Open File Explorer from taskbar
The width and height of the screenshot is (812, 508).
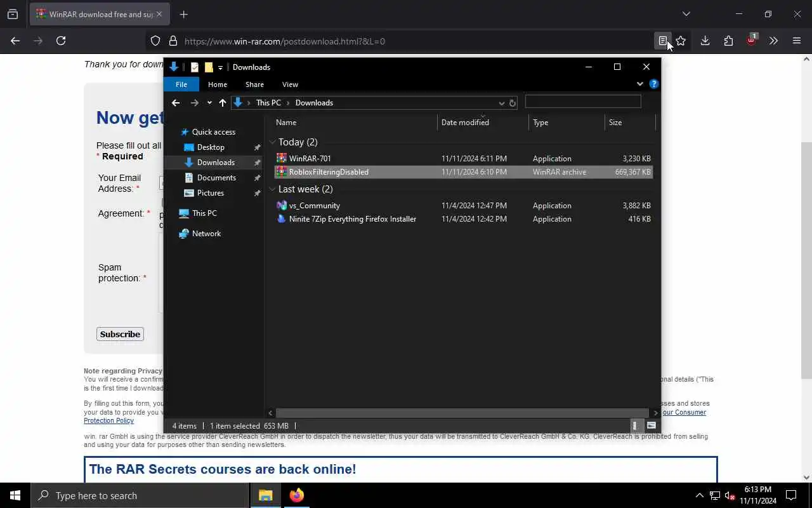coord(266,495)
